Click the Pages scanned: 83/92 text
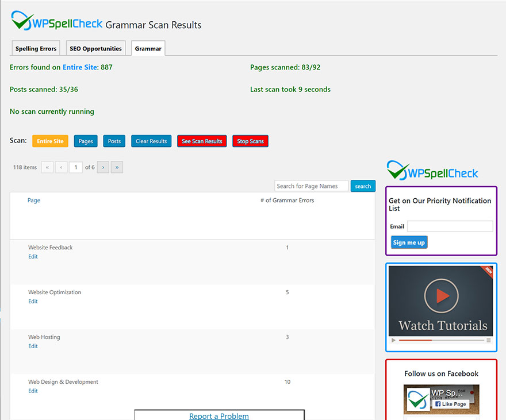The height and width of the screenshot is (420, 506). pos(285,67)
